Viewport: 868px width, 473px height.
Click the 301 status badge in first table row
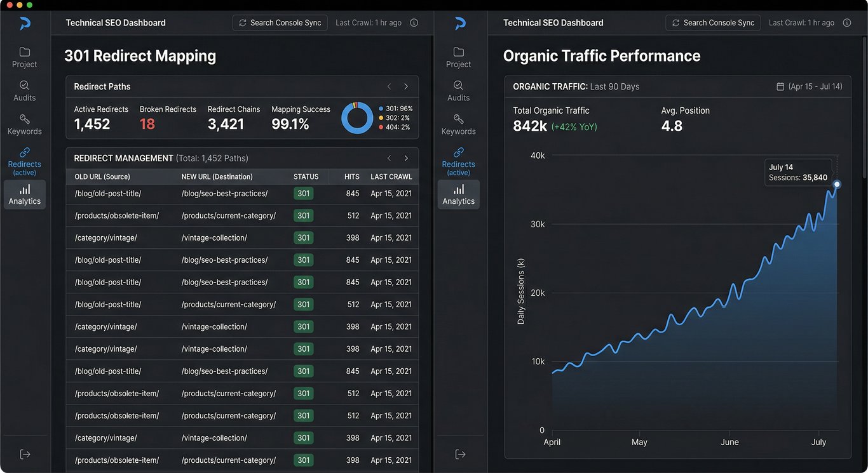coord(303,193)
